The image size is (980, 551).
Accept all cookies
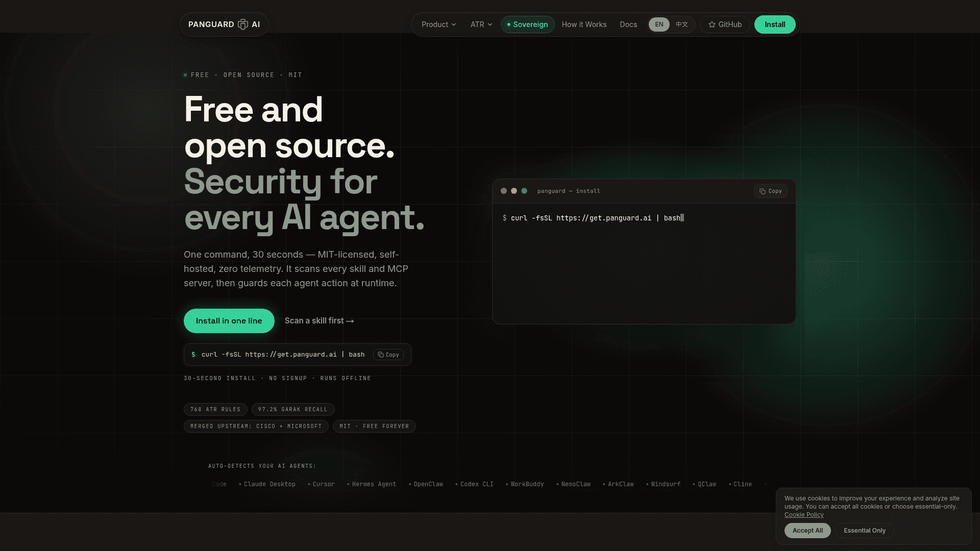point(807,531)
